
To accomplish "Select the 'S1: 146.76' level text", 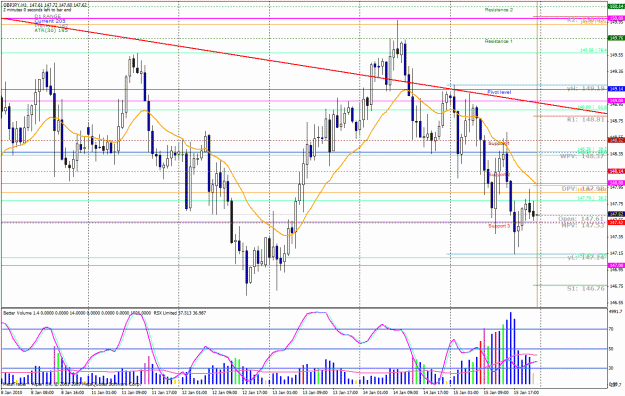I will point(586,288).
